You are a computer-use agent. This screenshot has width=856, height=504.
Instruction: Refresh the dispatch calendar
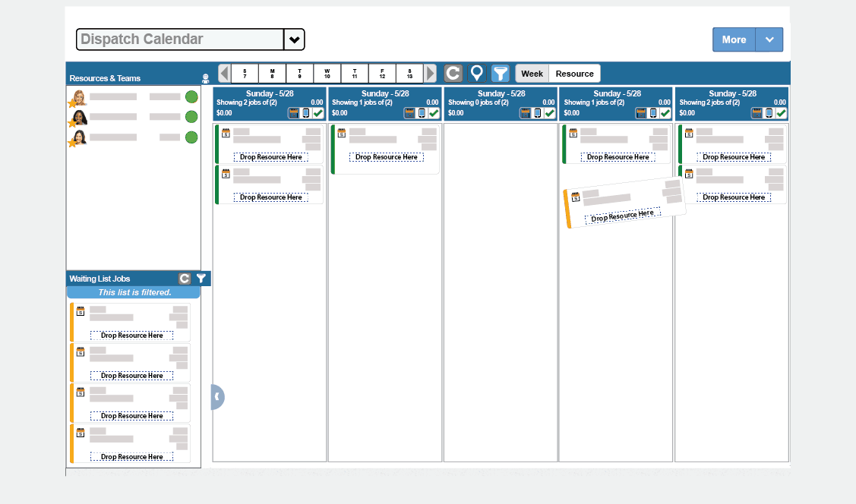tap(453, 73)
